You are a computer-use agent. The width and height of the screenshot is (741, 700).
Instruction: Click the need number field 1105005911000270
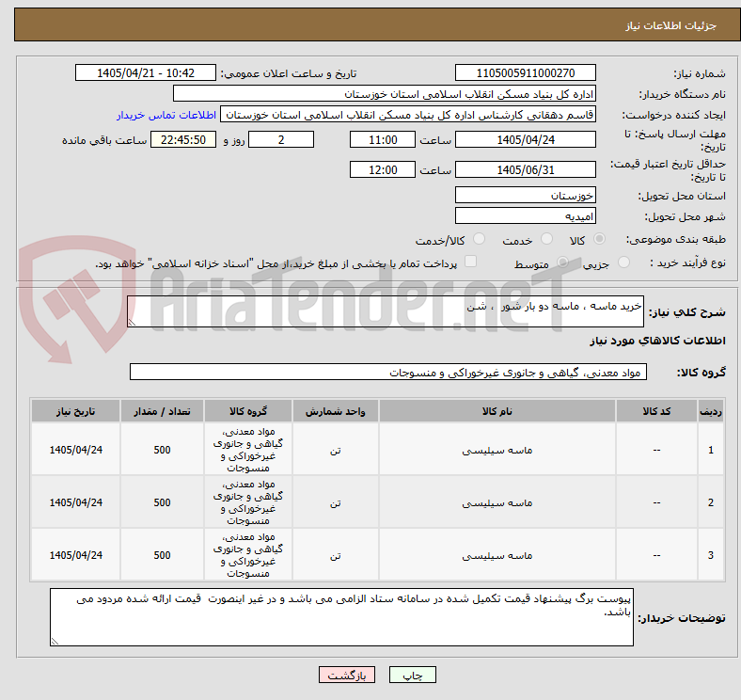click(x=526, y=72)
